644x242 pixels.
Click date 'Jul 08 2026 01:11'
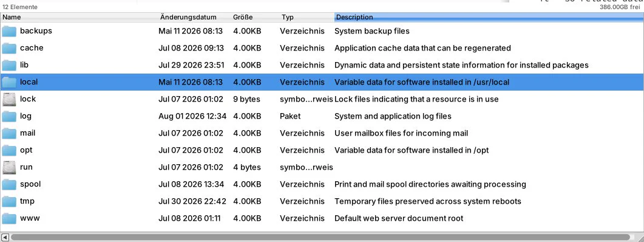pyautogui.click(x=189, y=218)
